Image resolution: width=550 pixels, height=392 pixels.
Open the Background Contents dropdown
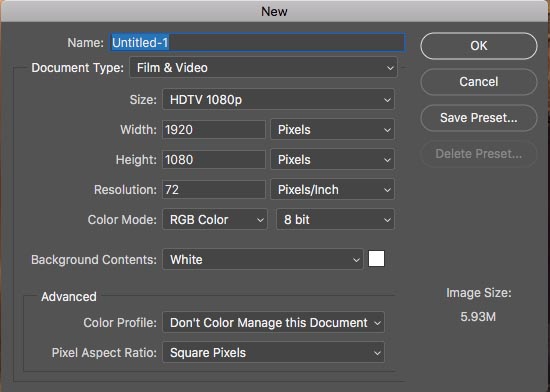point(263,259)
